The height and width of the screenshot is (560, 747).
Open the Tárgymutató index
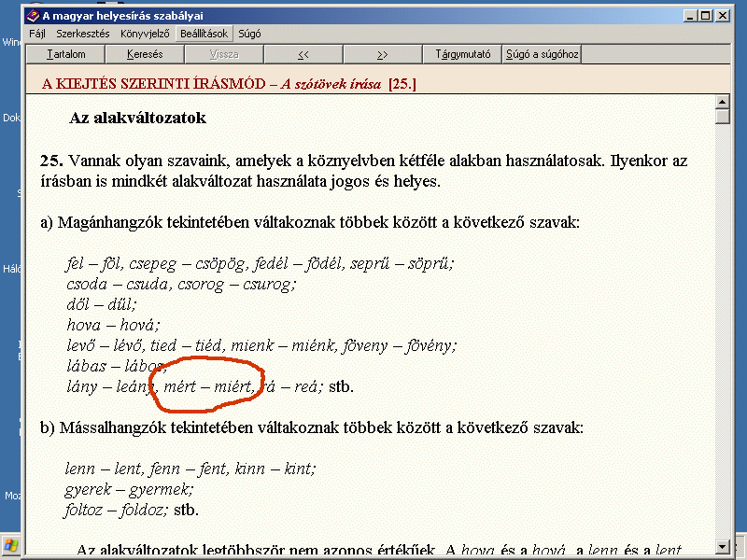click(462, 54)
